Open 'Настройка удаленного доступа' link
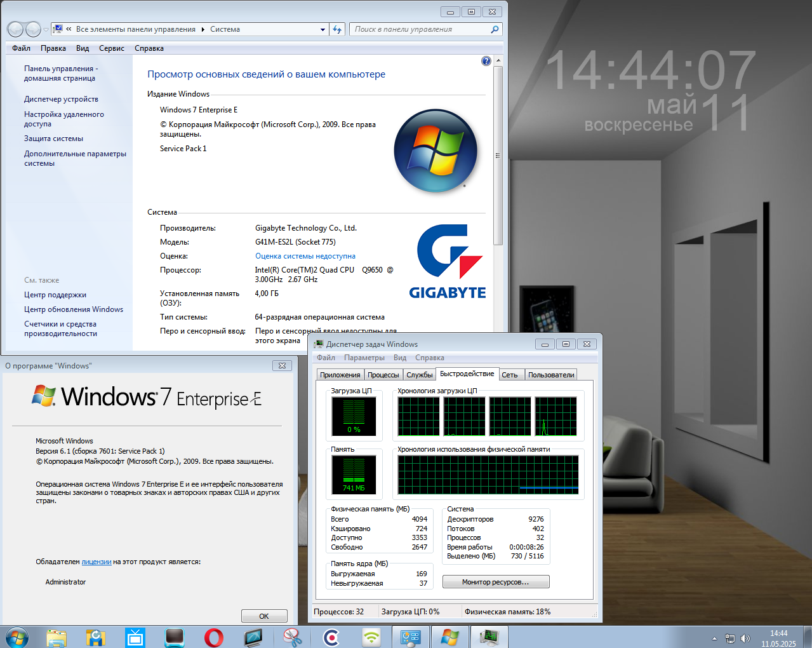 tap(64, 119)
